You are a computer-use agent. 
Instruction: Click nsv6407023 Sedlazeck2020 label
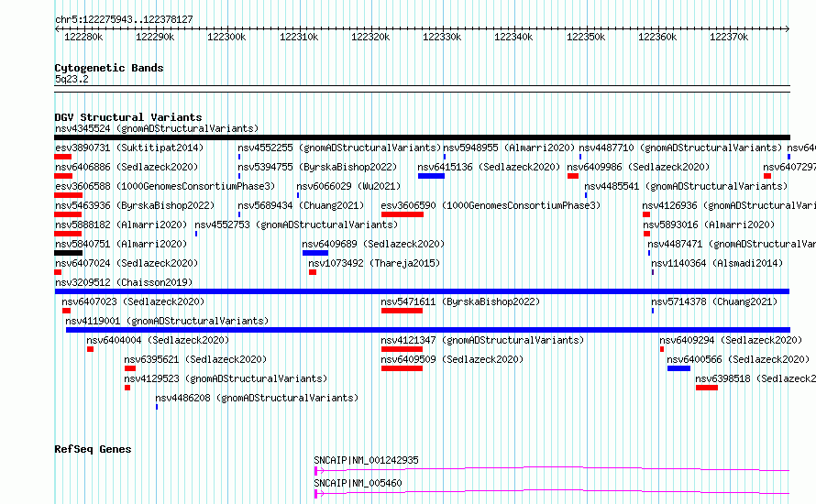tap(133, 301)
